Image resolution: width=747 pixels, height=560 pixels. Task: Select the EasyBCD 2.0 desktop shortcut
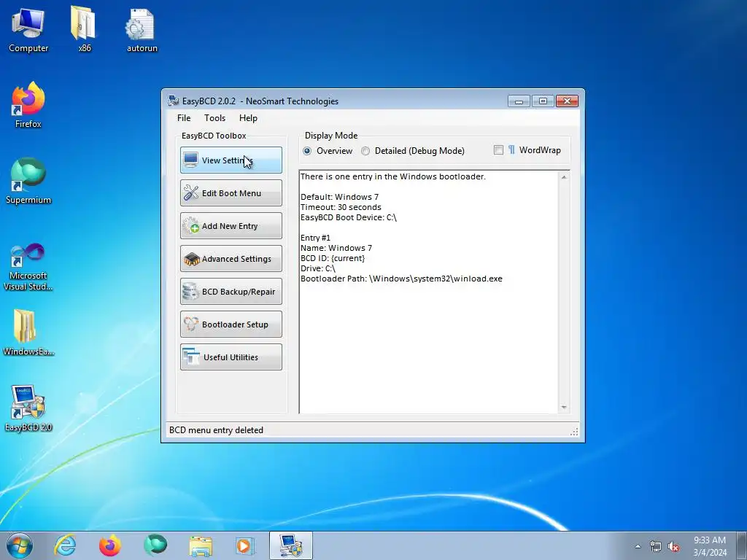click(x=28, y=408)
